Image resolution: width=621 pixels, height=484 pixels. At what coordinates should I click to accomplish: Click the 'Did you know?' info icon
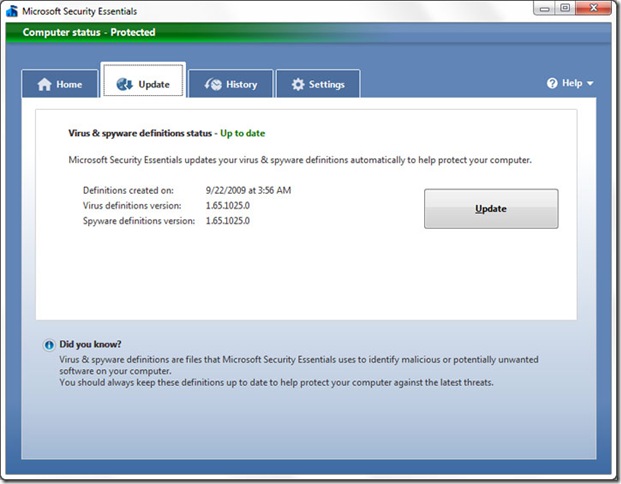[x=49, y=345]
